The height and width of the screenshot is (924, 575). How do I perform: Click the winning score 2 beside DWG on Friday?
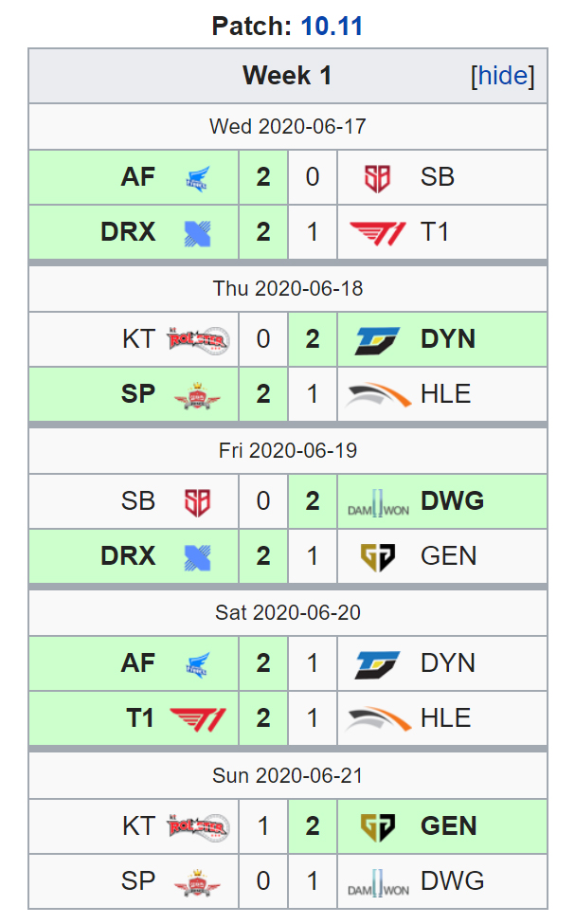(313, 501)
